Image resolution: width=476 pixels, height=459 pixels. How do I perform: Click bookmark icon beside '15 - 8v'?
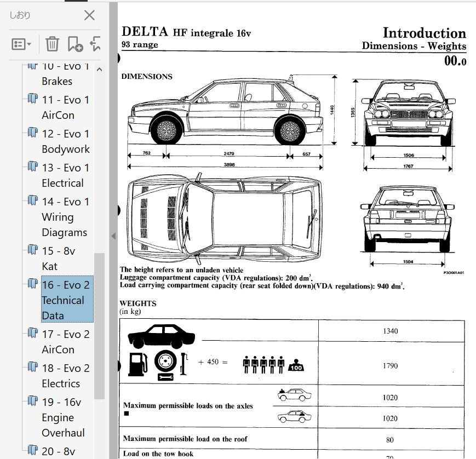[x=33, y=250]
